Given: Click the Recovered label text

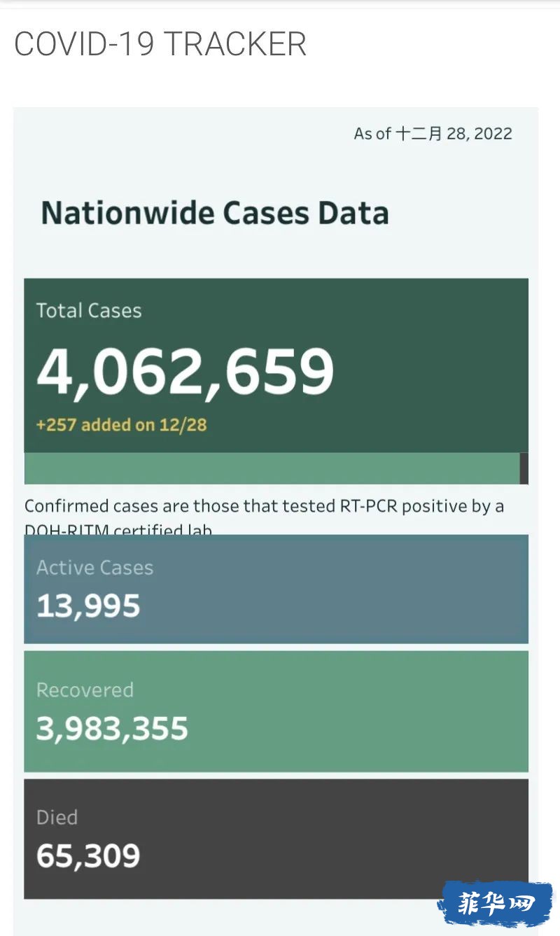Looking at the screenshot, I should pos(85,690).
